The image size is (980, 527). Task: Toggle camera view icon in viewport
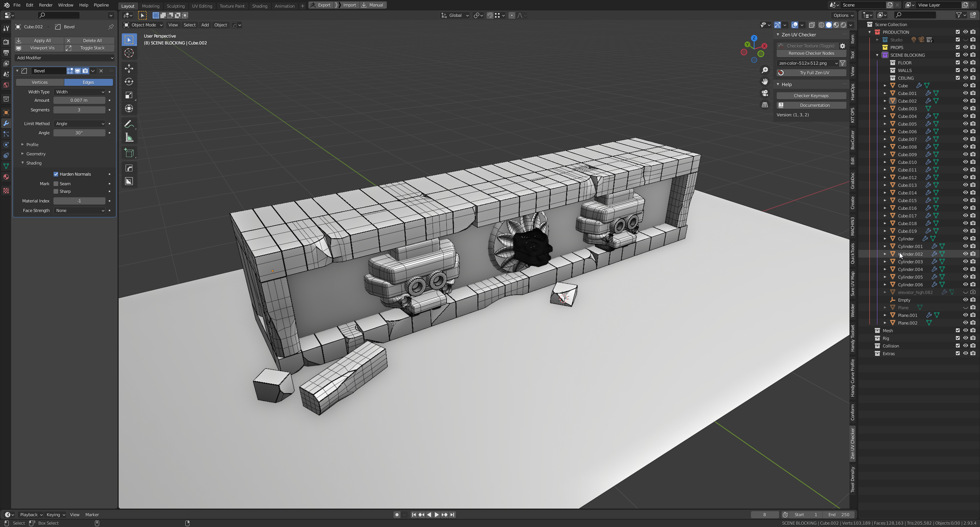(x=764, y=93)
